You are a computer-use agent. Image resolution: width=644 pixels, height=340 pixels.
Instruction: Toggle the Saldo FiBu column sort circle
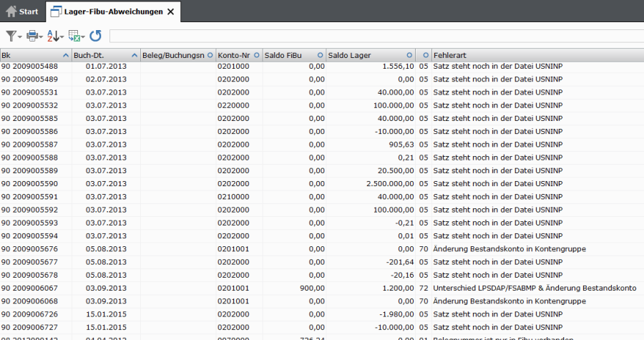tap(321, 55)
